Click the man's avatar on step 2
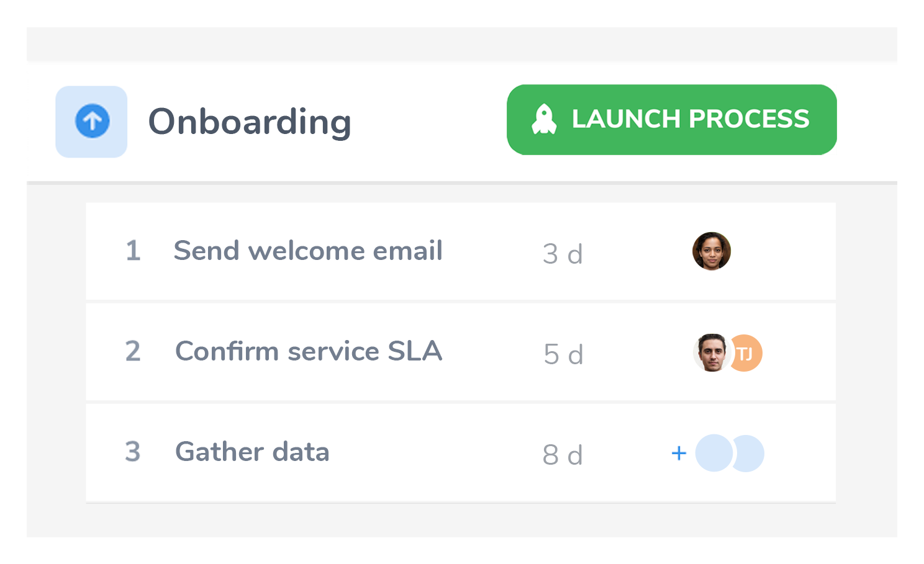The image size is (924, 564). [x=712, y=353]
